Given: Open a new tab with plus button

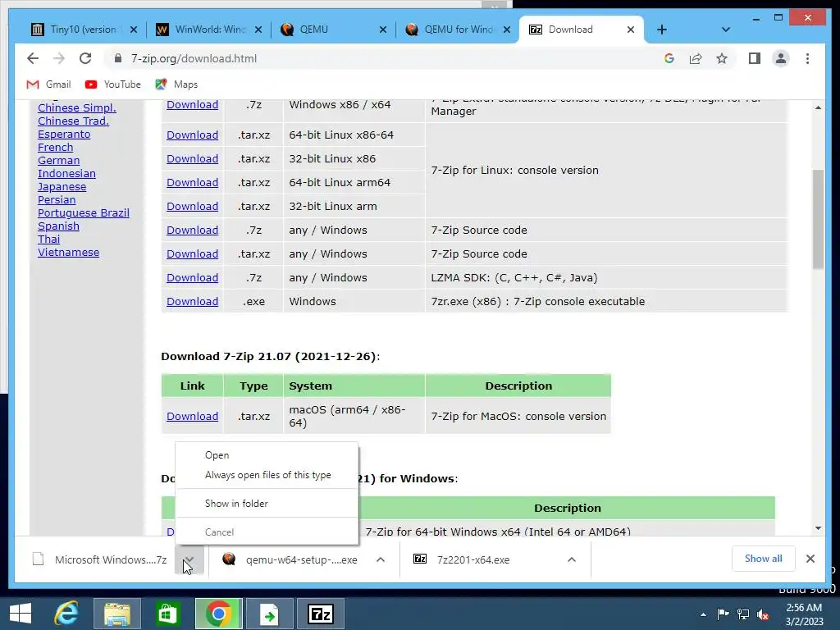Looking at the screenshot, I should pos(662,30).
